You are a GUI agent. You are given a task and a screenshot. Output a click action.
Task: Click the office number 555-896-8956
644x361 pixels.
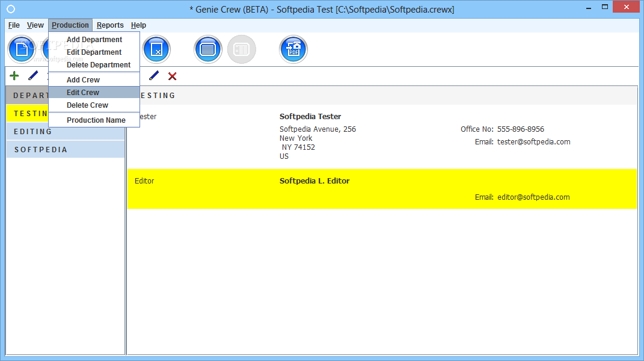point(520,129)
